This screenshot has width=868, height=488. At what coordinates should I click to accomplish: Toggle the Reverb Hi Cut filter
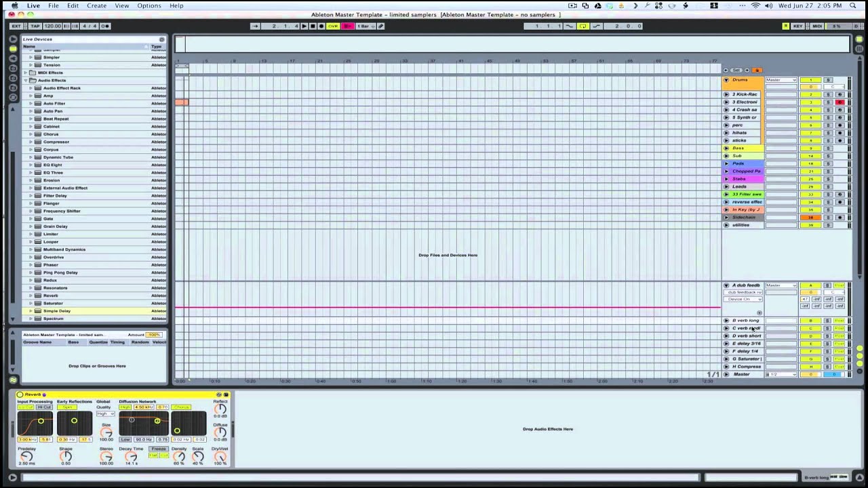click(44, 407)
